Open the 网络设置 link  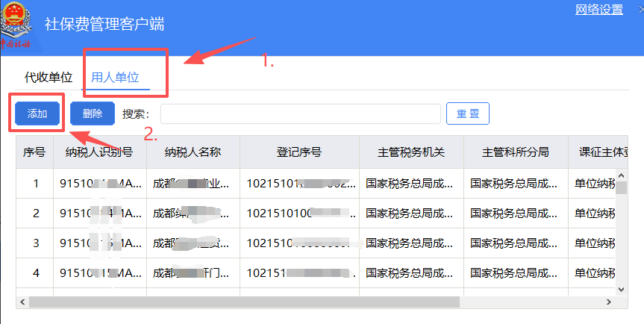coord(598,10)
